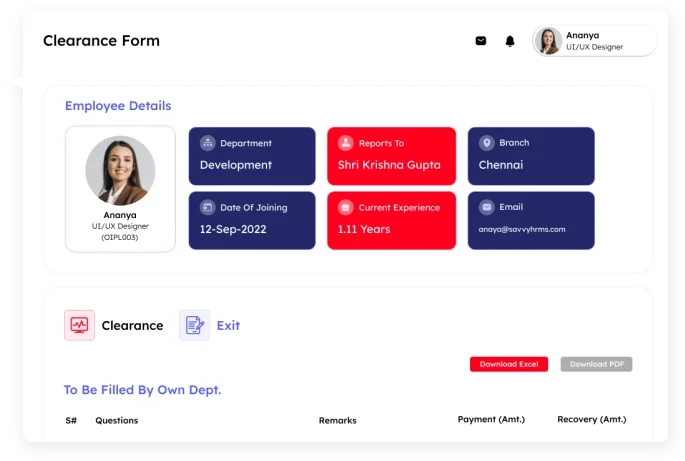
Task: Click the Reports To person icon
Action: [346, 143]
